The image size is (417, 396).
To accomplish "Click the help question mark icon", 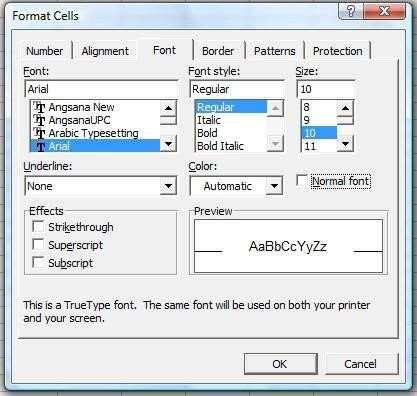I will tap(351, 11).
